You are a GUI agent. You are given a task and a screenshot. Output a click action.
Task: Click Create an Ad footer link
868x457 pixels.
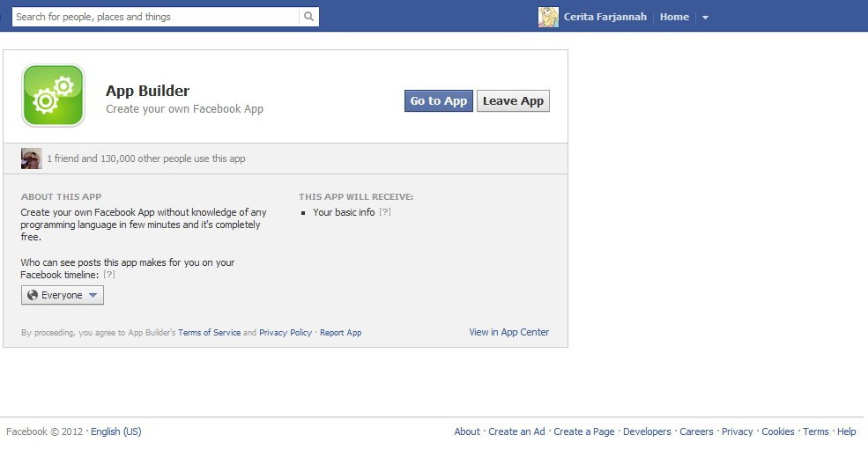(x=516, y=431)
